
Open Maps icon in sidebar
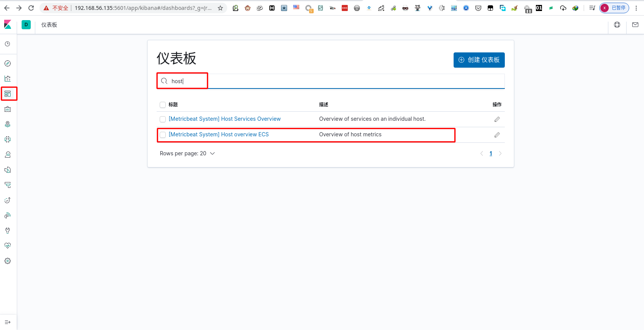point(8,124)
